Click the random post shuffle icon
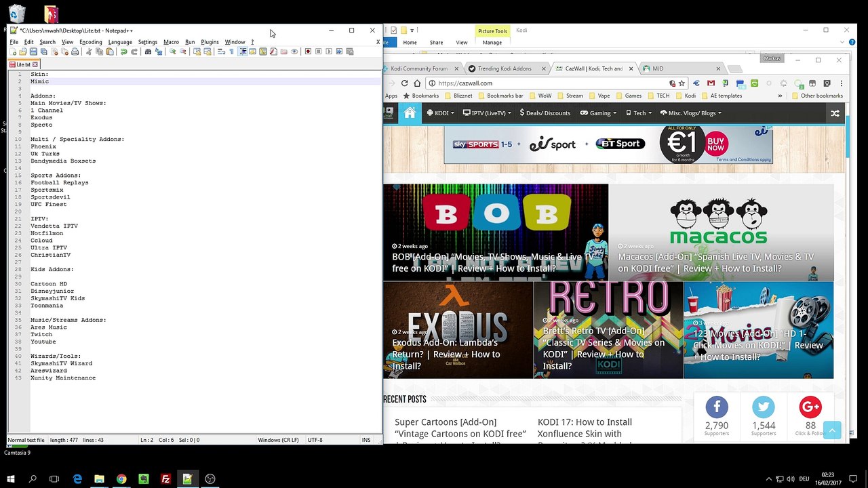Screen dimensions: 868x488 pos(835,113)
